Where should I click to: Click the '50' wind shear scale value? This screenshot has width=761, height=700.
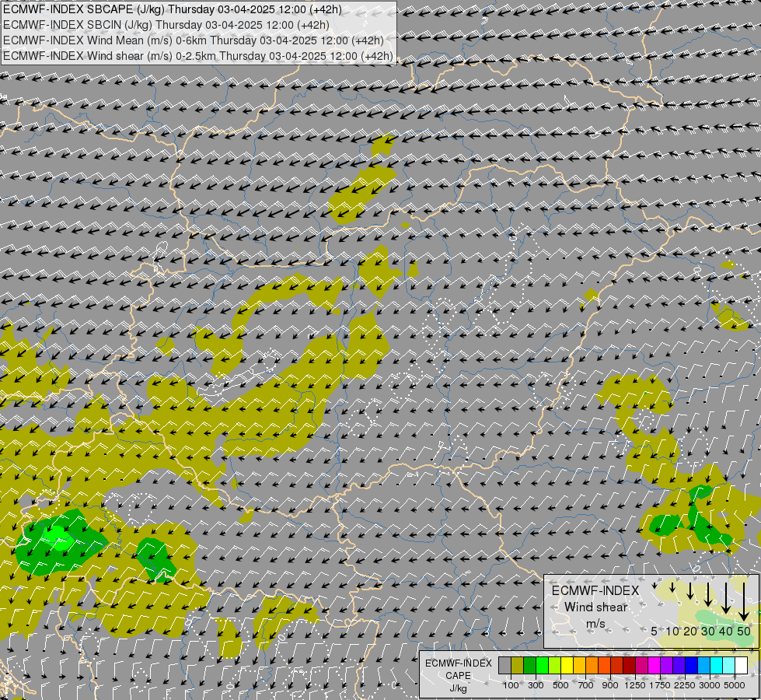coord(744,631)
